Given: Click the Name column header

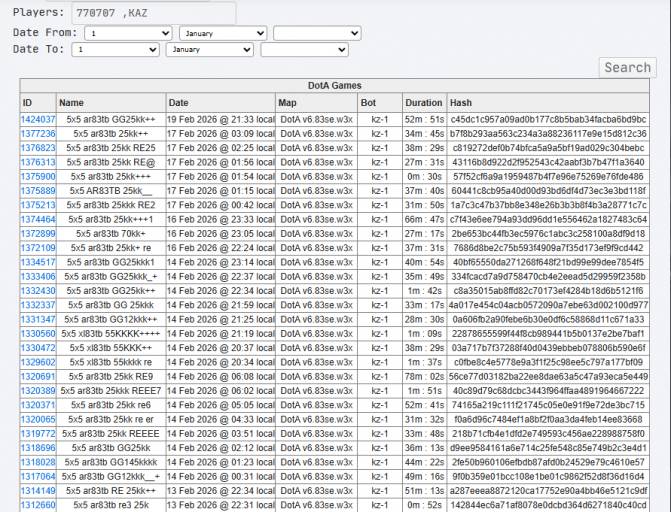Looking at the screenshot, I should pyautogui.click(x=111, y=103).
